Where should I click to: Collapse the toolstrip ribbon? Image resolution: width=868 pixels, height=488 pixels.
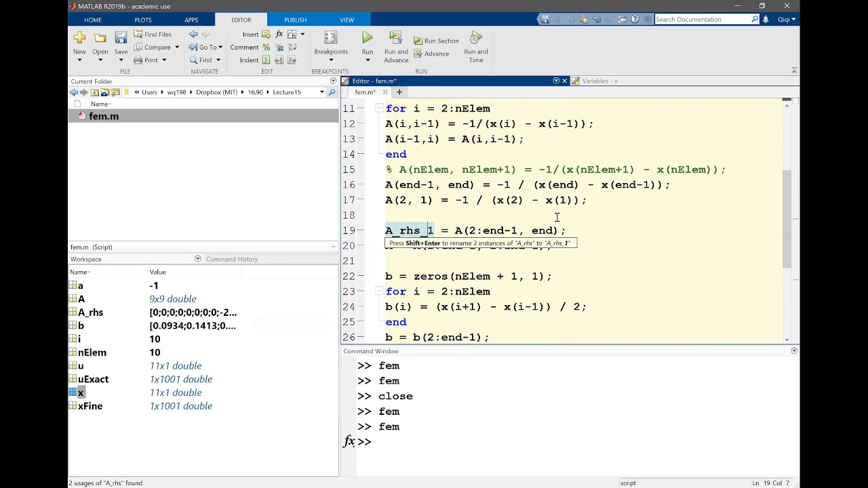(794, 70)
